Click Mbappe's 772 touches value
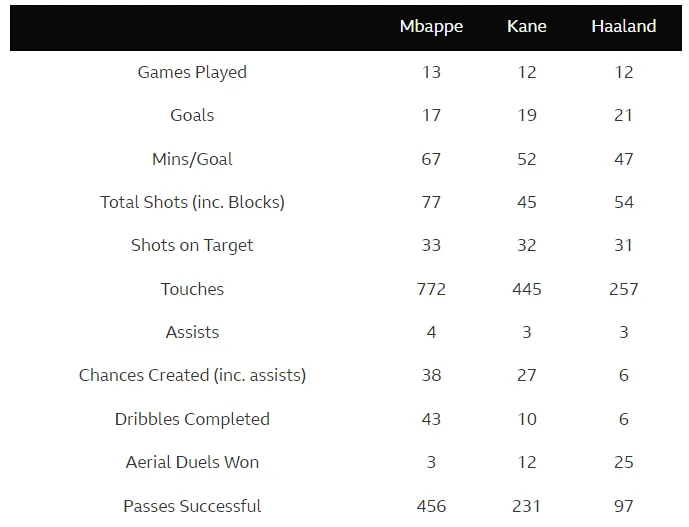The height and width of the screenshot is (527, 689). click(431, 289)
